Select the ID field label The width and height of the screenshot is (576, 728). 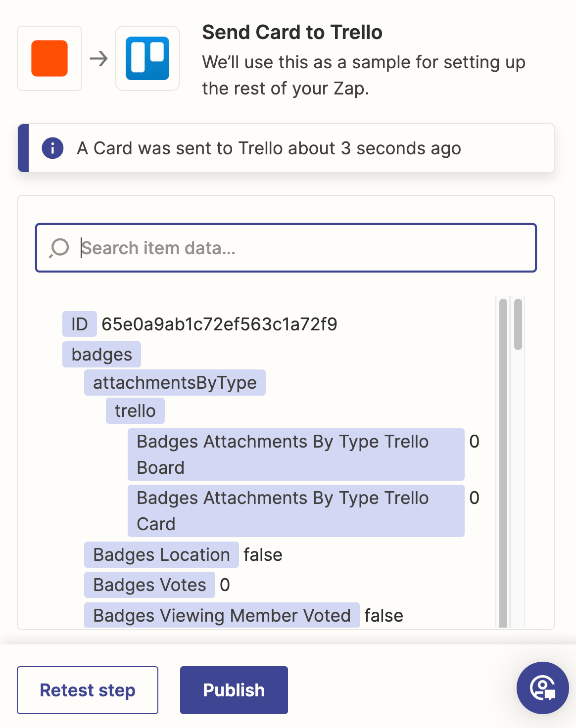coord(79,324)
